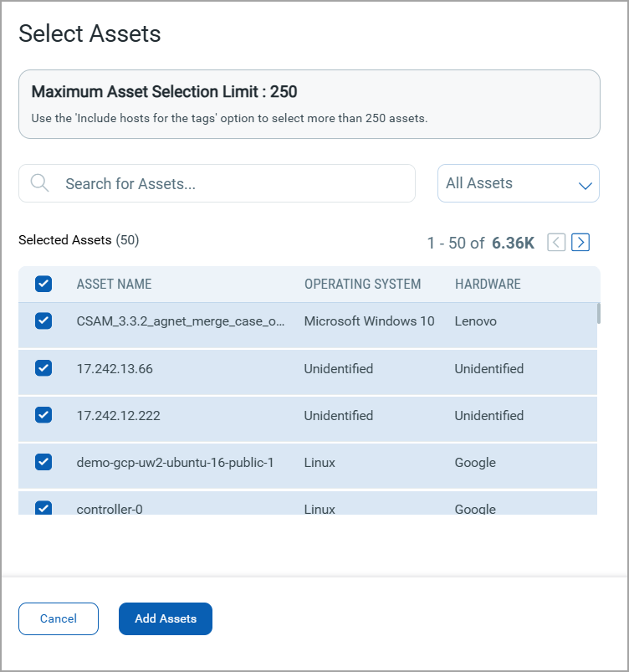Click the Microsoft Windows 10 cell
This screenshot has height=672, width=629.
point(369,321)
